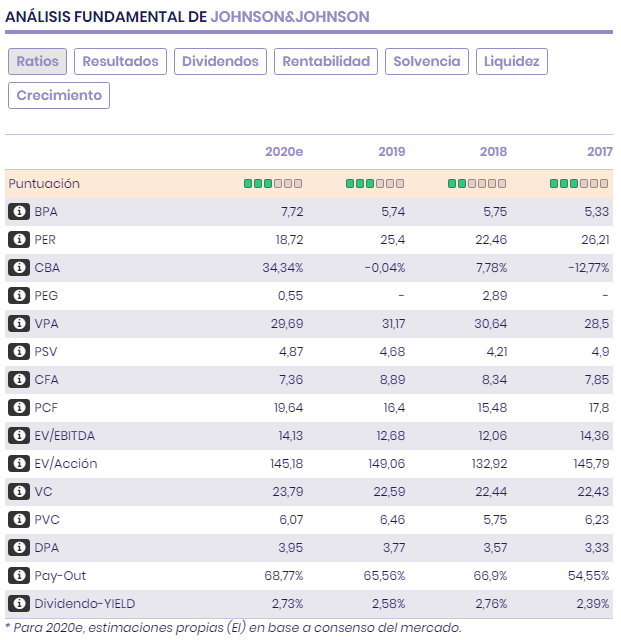Click the 2019 column header
The height and width of the screenshot is (640, 621).
[x=391, y=152]
